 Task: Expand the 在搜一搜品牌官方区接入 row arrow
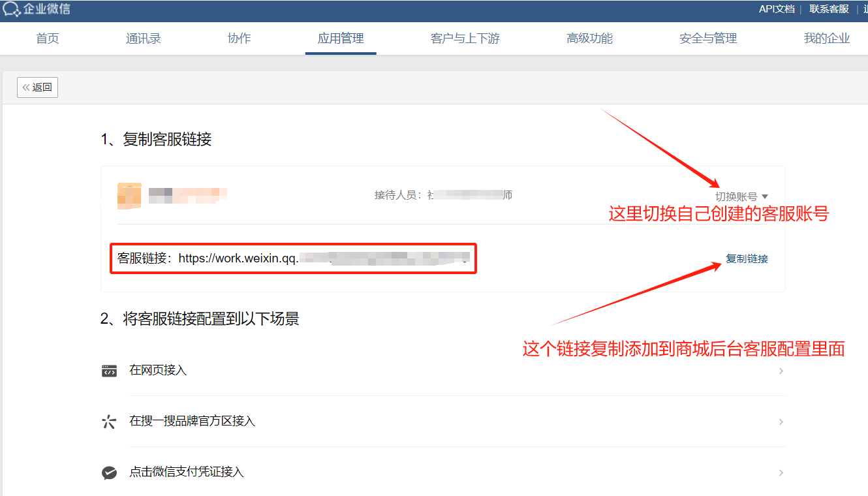point(781,422)
